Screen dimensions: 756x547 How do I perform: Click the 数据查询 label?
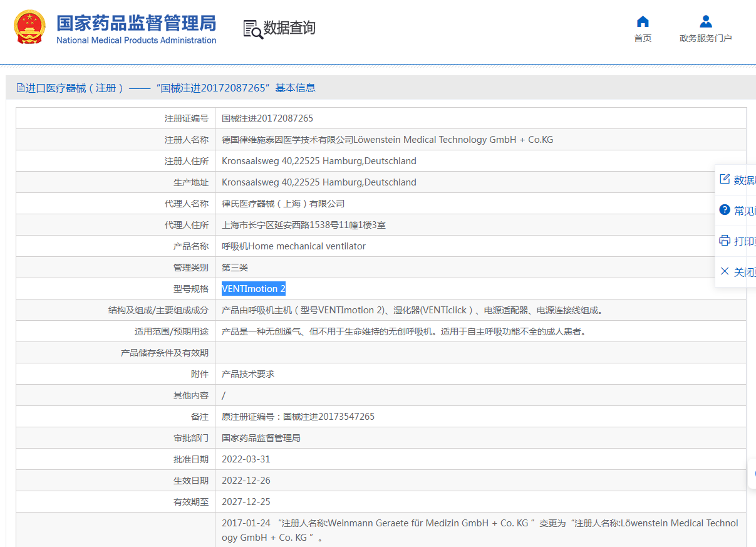point(289,28)
